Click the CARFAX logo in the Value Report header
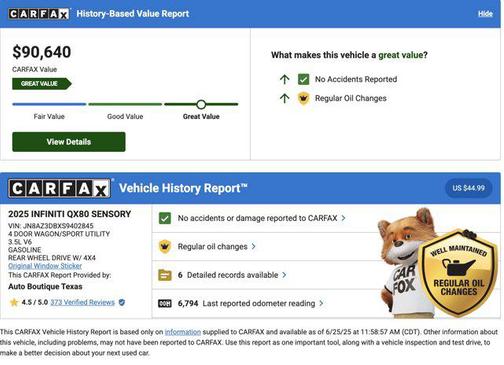Screen dimensions: 504x365 click(x=39, y=14)
